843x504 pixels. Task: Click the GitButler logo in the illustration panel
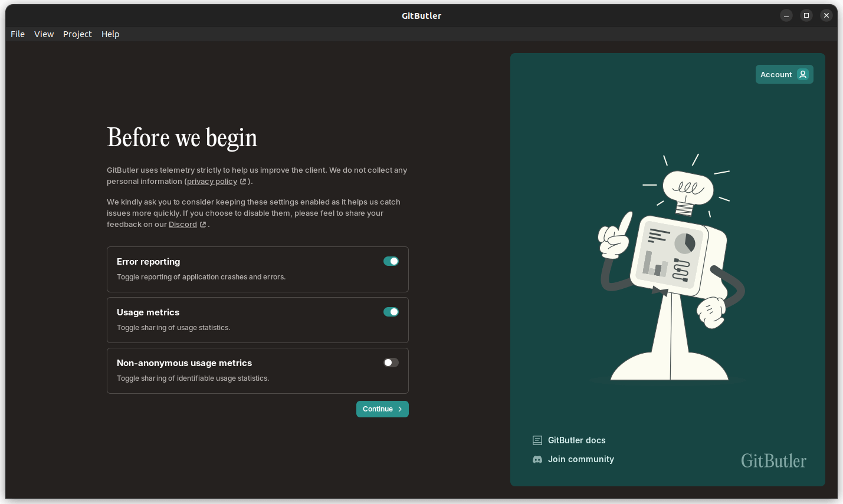[x=773, y=461]
